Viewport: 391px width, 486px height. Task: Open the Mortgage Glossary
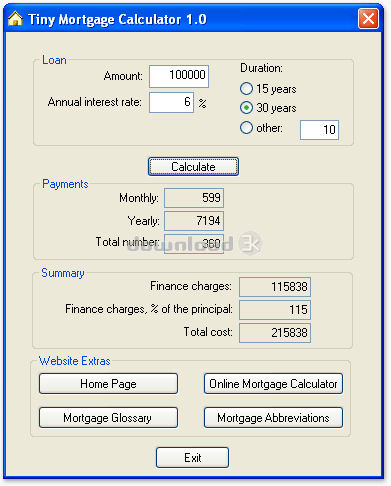pyautogui.click(x=108, y=418)
